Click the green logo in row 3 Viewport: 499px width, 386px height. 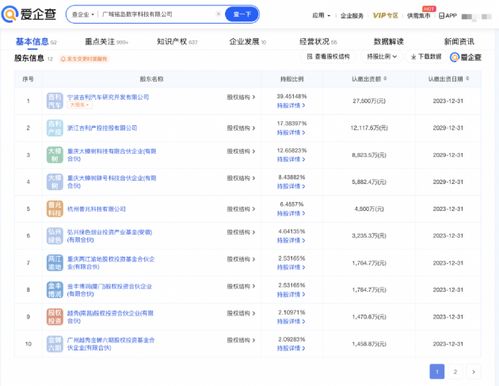pos(55,155)
